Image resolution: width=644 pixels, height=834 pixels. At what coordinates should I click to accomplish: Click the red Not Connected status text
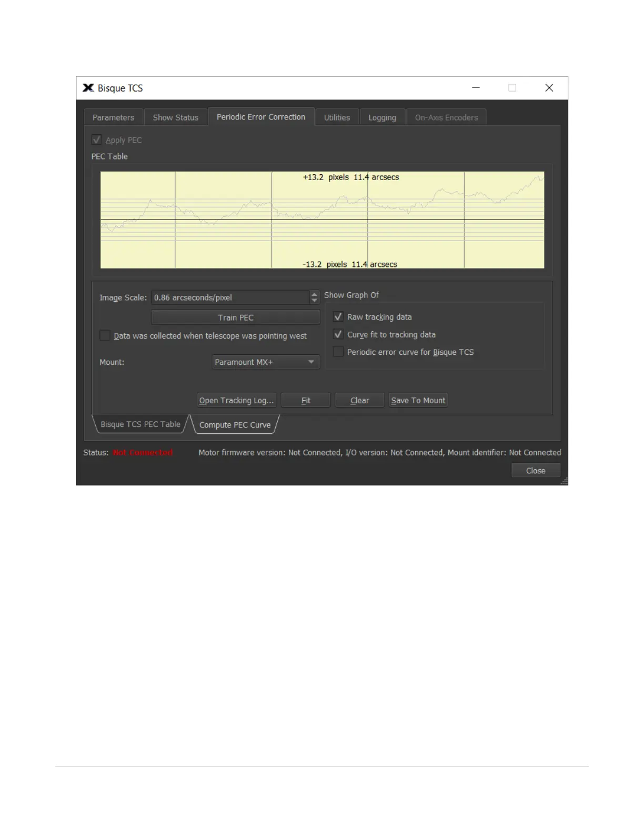[143, 452]
